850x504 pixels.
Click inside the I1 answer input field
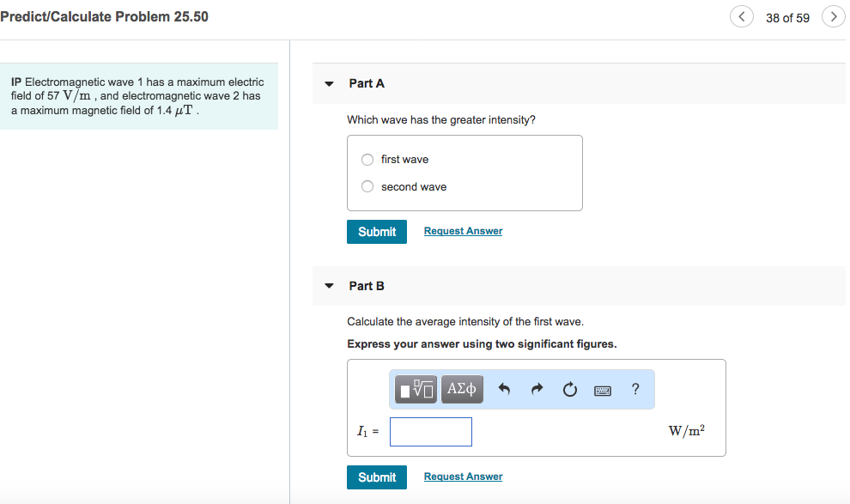430,431
